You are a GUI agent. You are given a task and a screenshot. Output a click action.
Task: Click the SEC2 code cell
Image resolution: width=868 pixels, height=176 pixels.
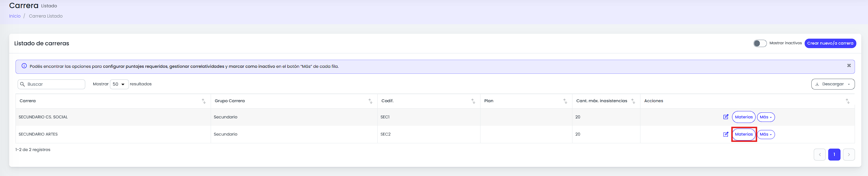(x=429, y=134)
